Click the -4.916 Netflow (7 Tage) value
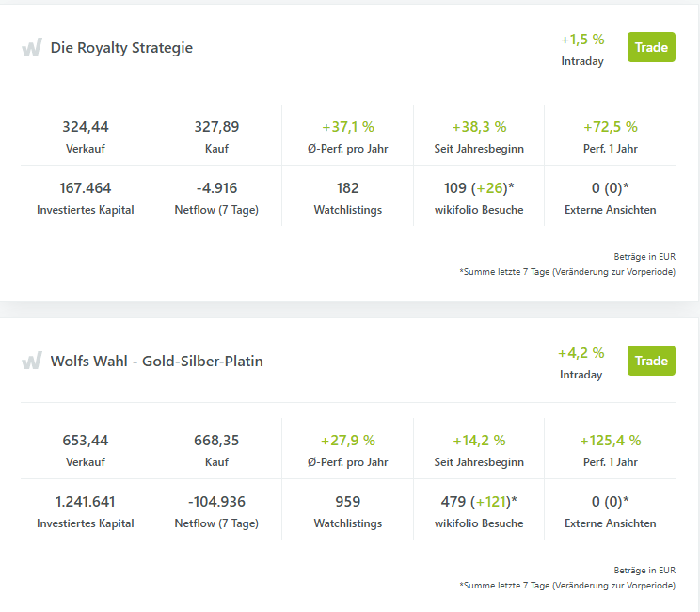 216,188
